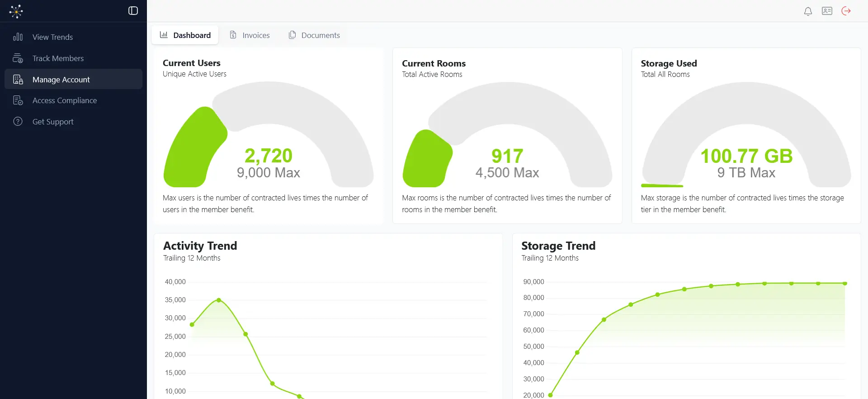Click the Invoices tab document icon
This screenshot has width=868, height=399.
point(233,35)
